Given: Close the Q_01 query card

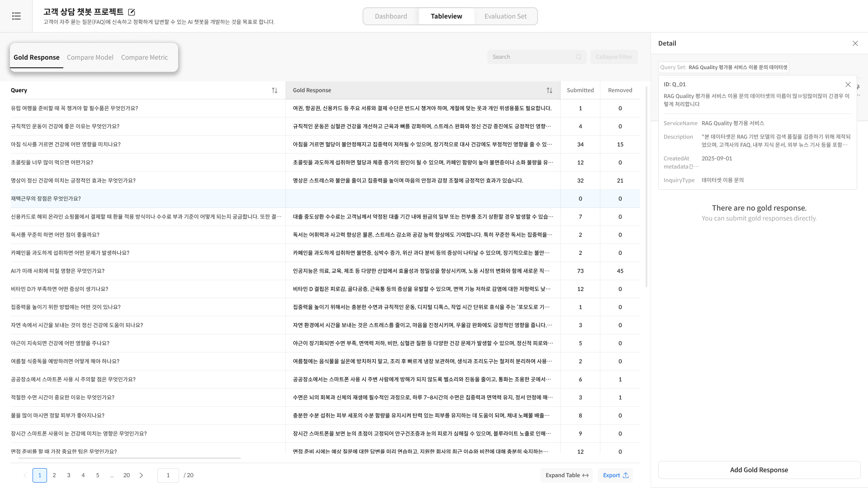Looking at the screenshot, I should pyautogui.click(x=848, y=84).
